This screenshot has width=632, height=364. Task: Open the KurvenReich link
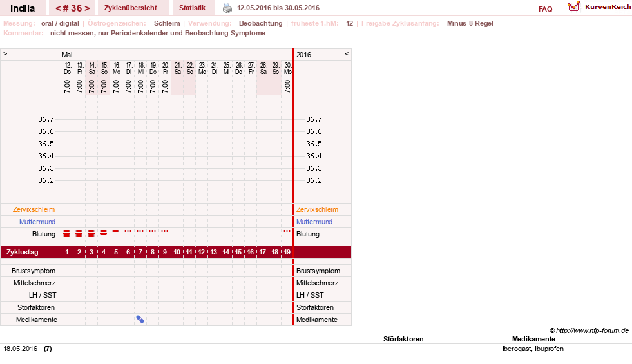pos(608,7)
